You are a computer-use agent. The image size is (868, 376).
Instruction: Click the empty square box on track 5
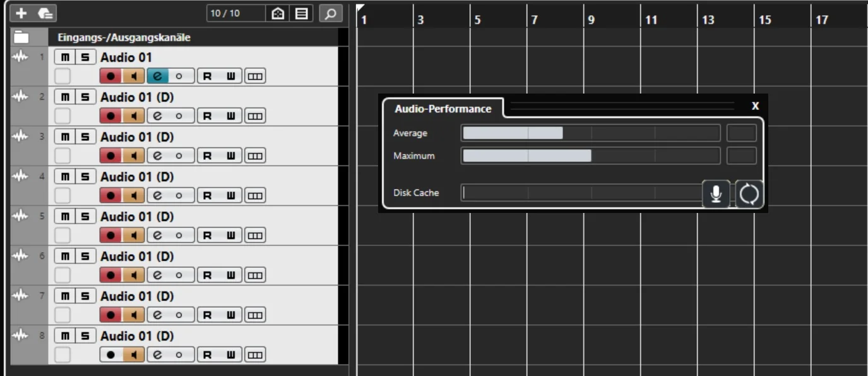point(62,235)
